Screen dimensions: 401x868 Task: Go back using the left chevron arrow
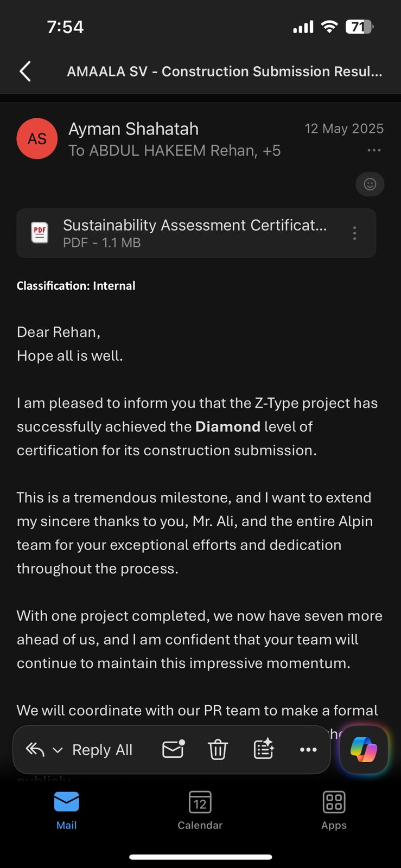25,71
